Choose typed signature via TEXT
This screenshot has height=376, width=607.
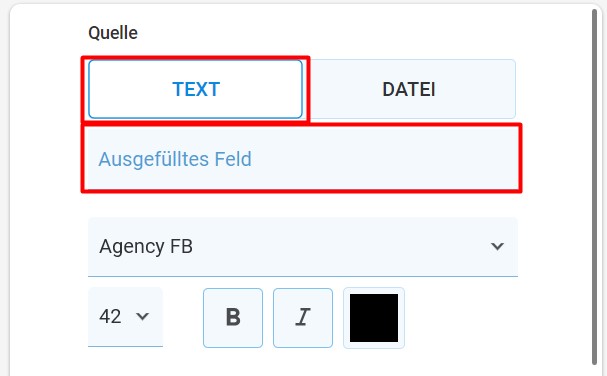point(195,89)
